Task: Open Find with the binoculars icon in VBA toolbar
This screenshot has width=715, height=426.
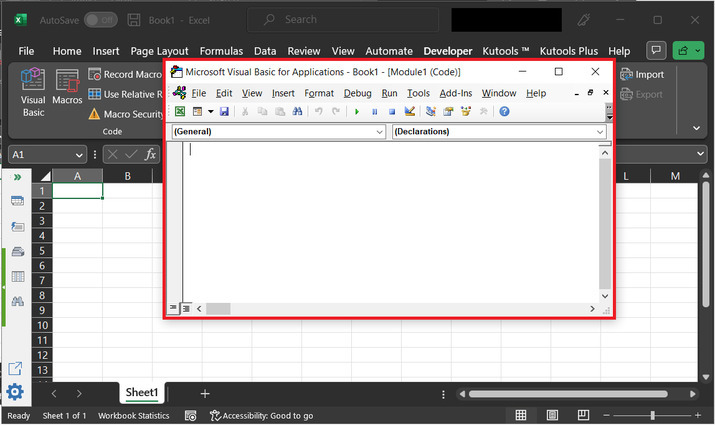Action: 297,111
